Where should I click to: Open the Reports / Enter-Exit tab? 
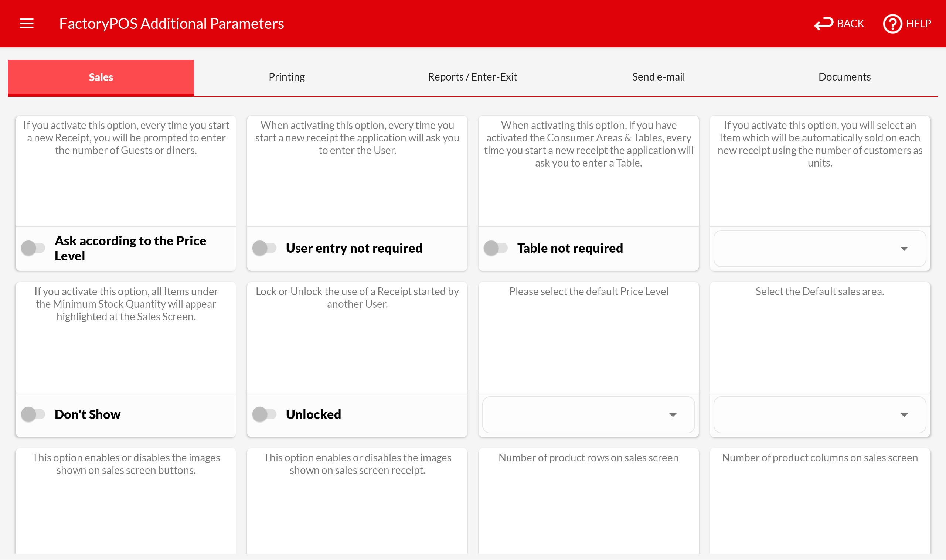pyautogui.click(x=472, y=77)
